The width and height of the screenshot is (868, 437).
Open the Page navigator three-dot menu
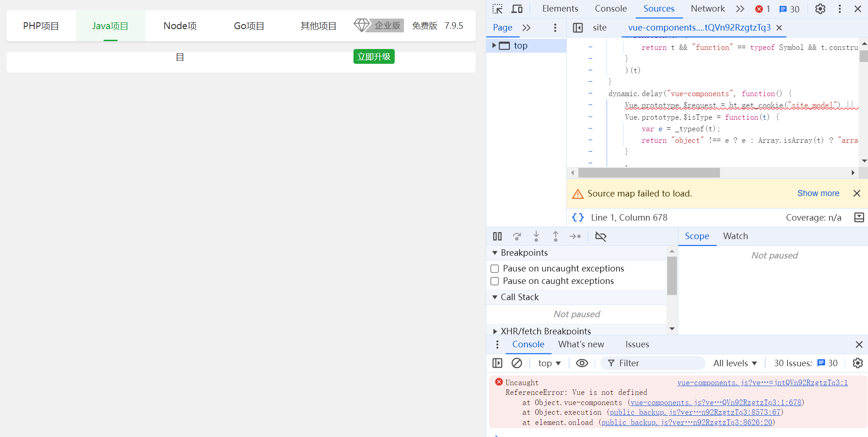[x=555, y=28]
